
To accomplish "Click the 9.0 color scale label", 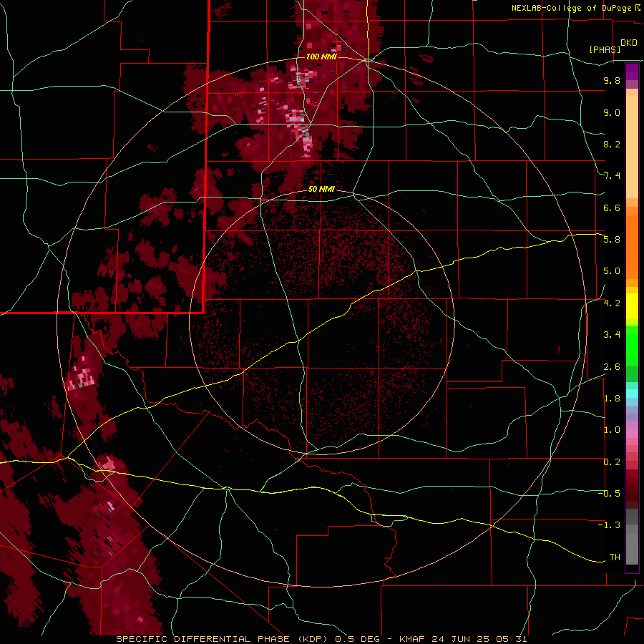I will click(x=612, y=112).
